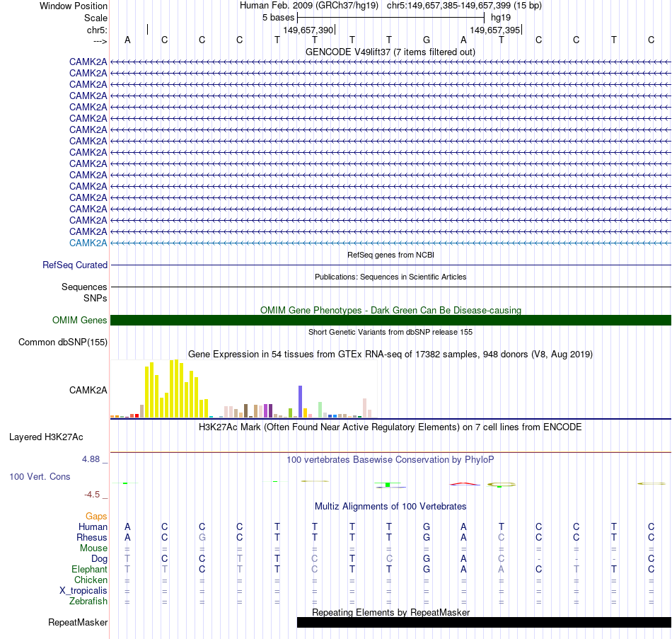This screenshot has height=639, width=672.
Task: Open the RefSeq genes from NCBI track title
Action: [x=390, y=255]
